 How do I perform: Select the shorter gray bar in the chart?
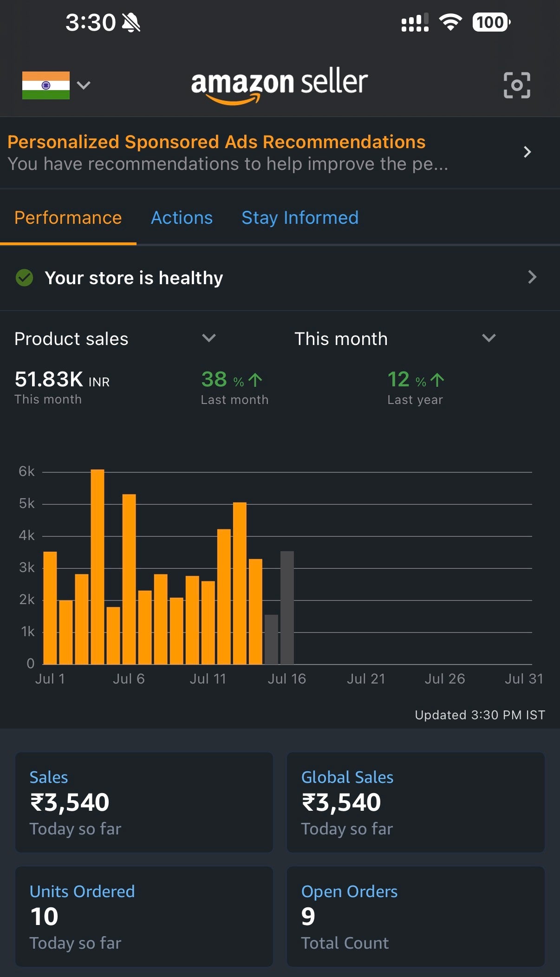[x=271, y=639]
